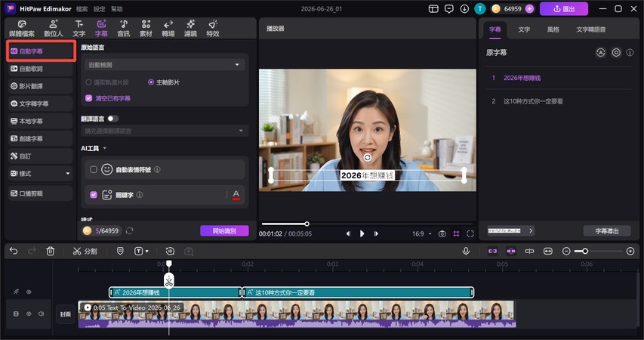
Task: Enter fullscreen player view
Action: pos(470,233)
